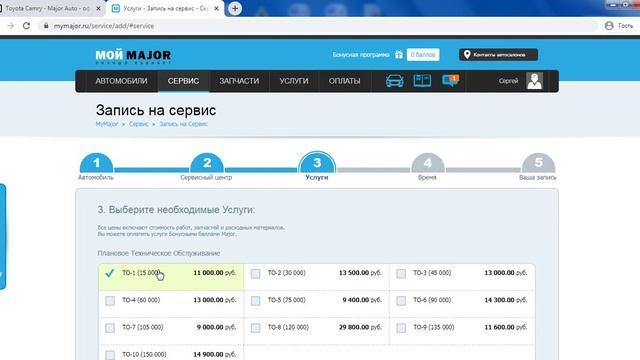Screen dimensions: 640x360
Task: Check the ТО-3 (45 000) checkbox
Action: [x=401, y=273]
